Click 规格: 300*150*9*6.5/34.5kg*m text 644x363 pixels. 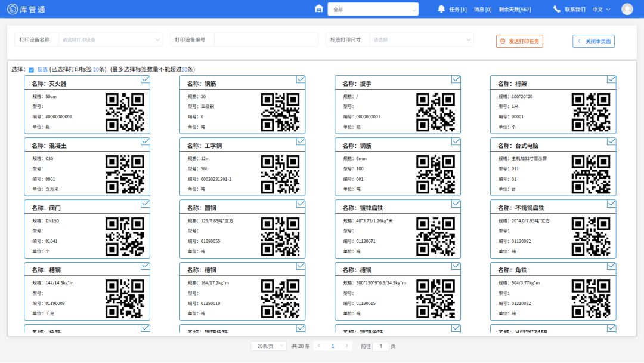[374, 283]
